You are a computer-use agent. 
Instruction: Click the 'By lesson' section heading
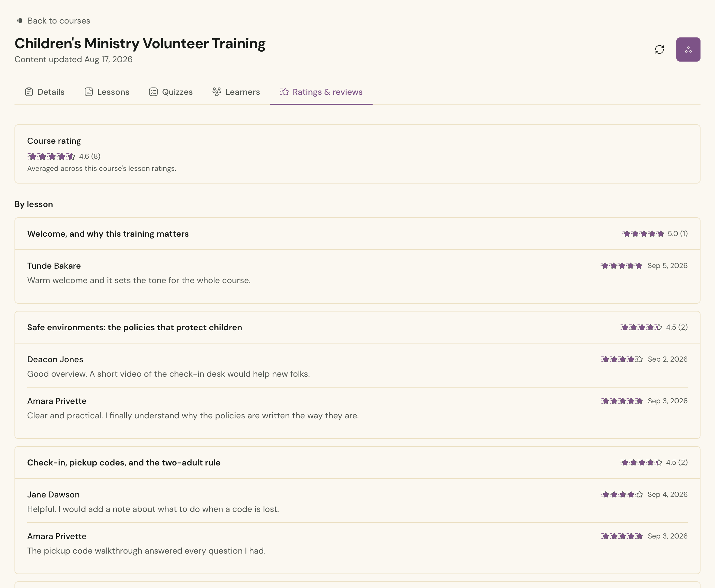click(34, 204)
